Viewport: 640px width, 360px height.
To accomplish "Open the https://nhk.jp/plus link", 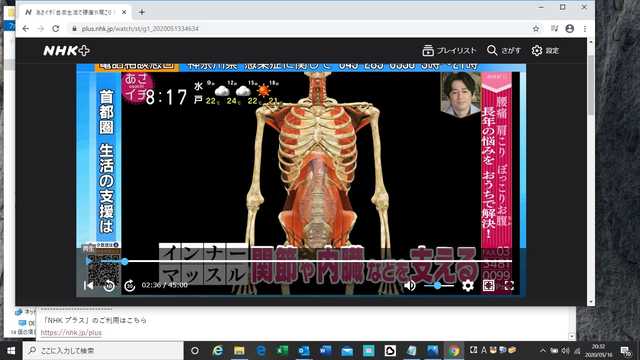I will pos(71,333).
